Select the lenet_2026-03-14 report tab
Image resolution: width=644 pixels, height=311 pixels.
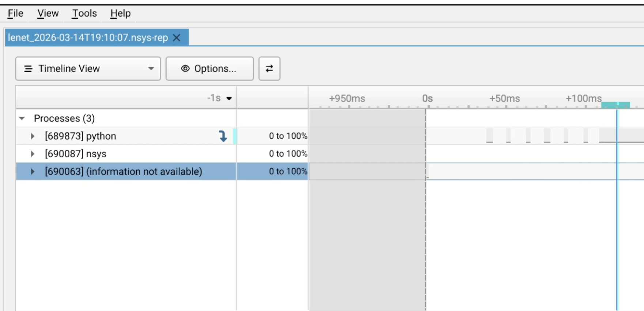point(88,38)
